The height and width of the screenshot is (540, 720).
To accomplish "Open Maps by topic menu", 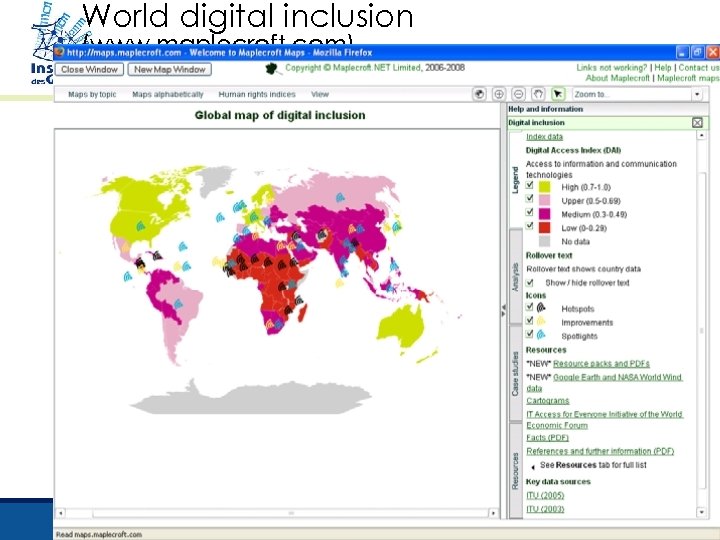I will [92, 94].
